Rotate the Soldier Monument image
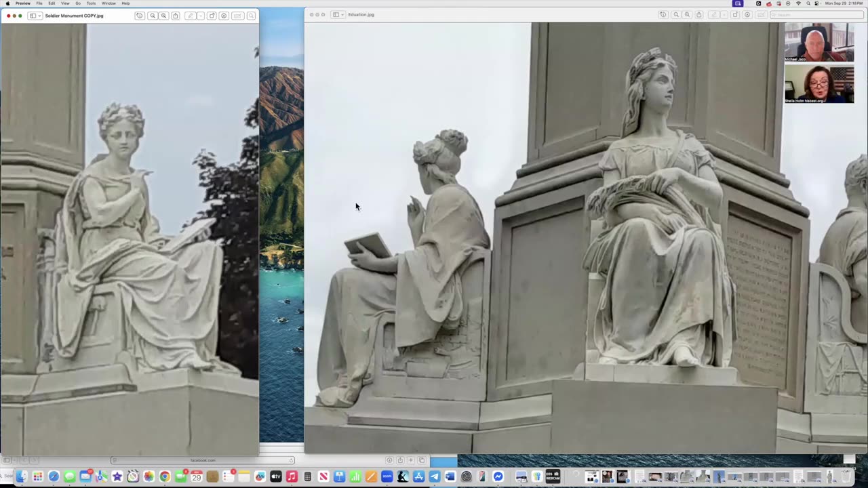The image size is (868, 488). click(212, 16)
